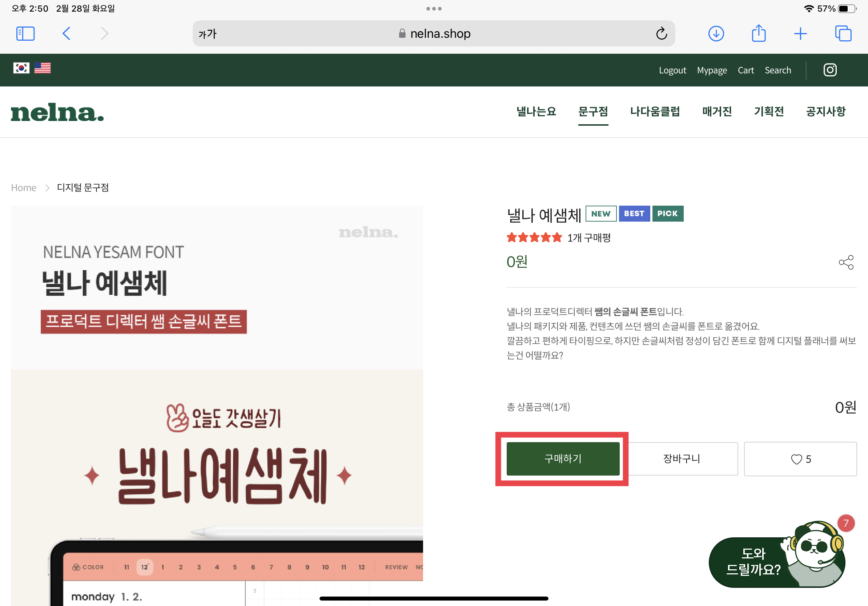Switch to English with US flag
The height and width of the screenshot is (606, 868).
click(x=42, y=68)
